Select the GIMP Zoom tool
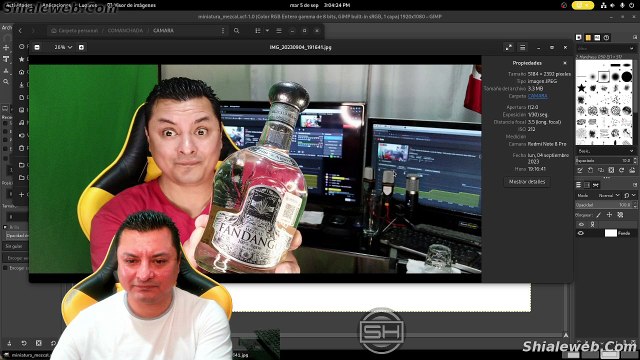 coord(6,82)
